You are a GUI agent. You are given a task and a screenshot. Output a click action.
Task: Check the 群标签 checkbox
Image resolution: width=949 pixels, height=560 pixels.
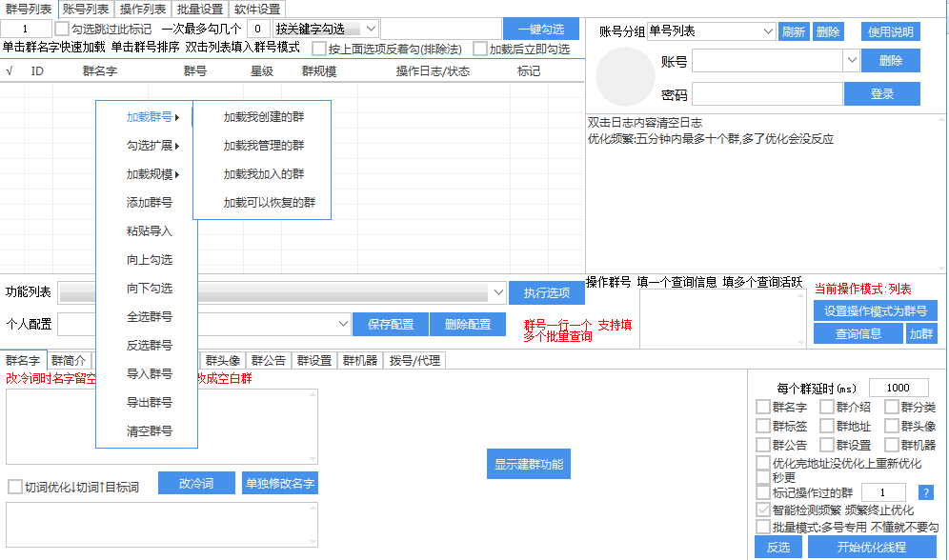(x=762, y=426)
